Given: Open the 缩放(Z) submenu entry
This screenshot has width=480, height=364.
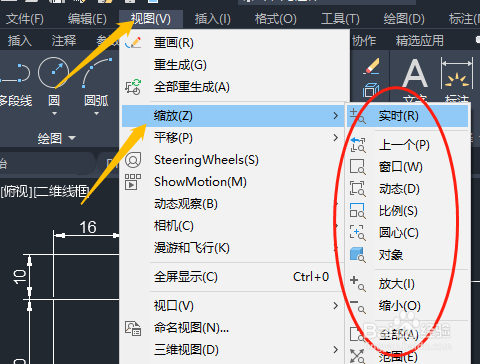Looking at the screenshot, I should click(233, 116).
